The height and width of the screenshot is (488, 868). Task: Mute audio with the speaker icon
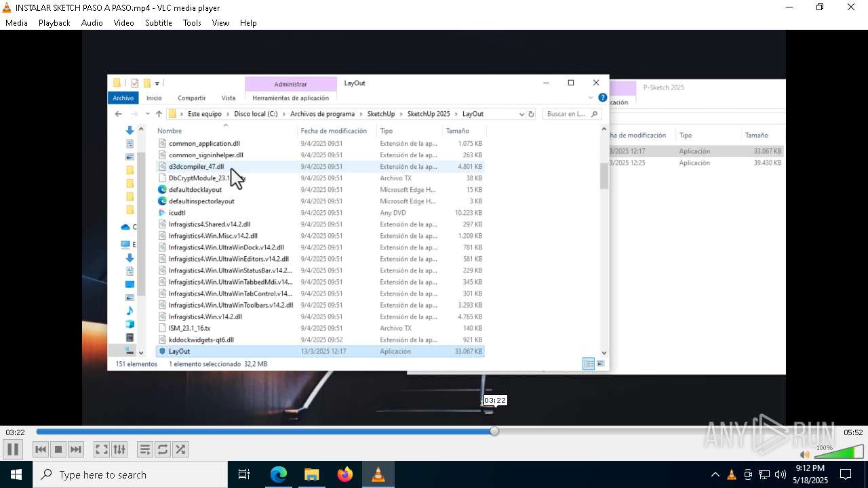[804, 455]
